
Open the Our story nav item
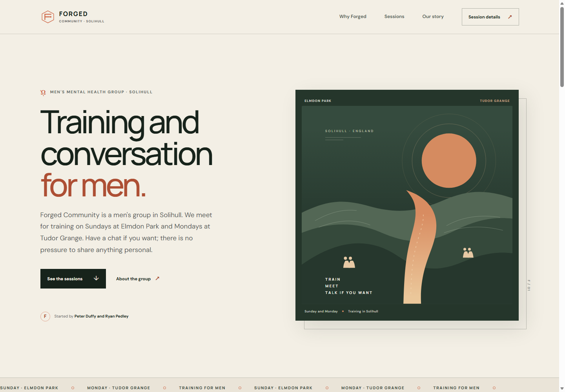(433, 16)
